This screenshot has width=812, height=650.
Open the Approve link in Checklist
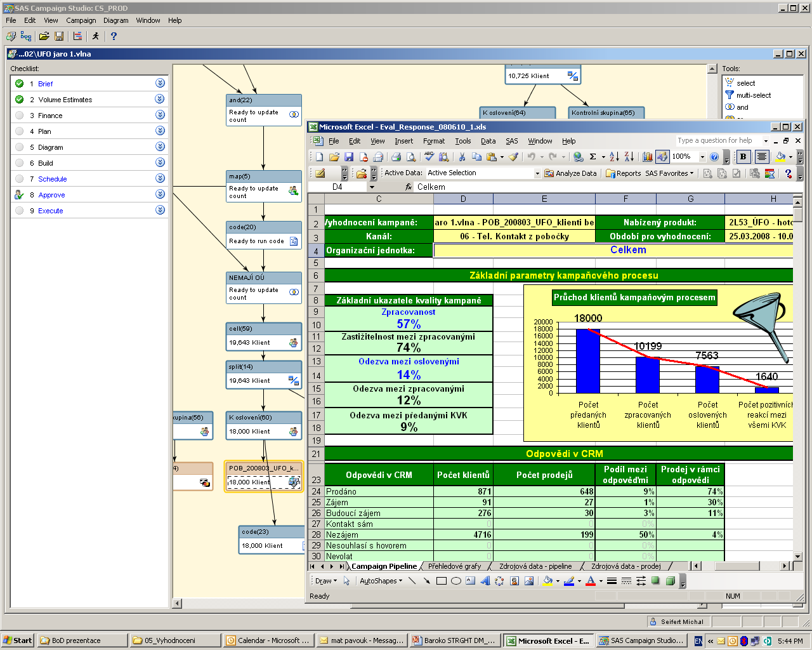[x=51, y=195]
